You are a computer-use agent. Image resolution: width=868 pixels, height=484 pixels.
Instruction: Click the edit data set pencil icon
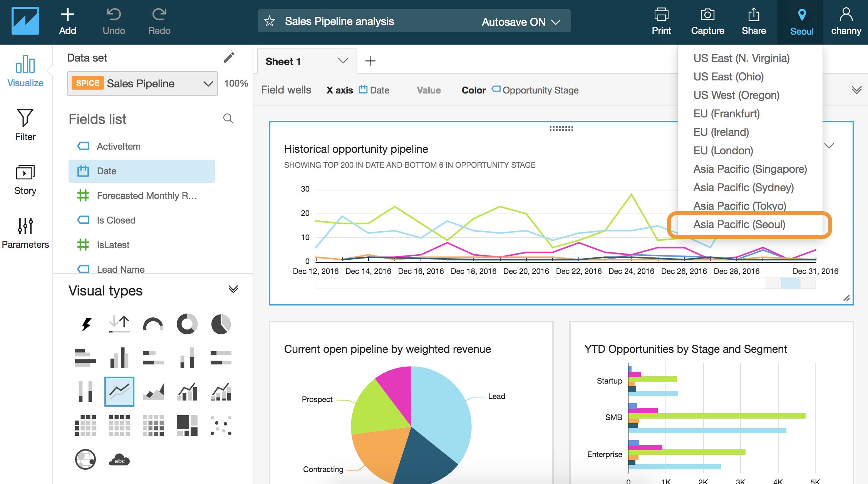coord(229,58)
